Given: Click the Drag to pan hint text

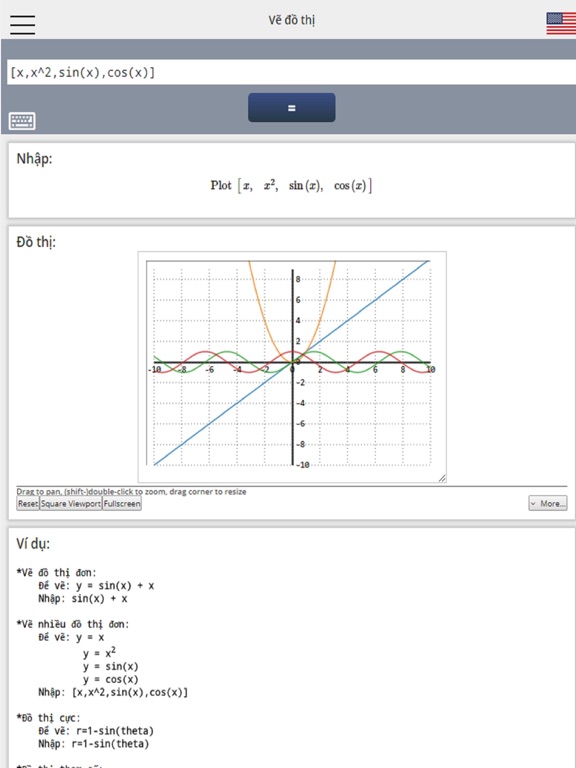Looking at the screenshot, I should 131,491.
